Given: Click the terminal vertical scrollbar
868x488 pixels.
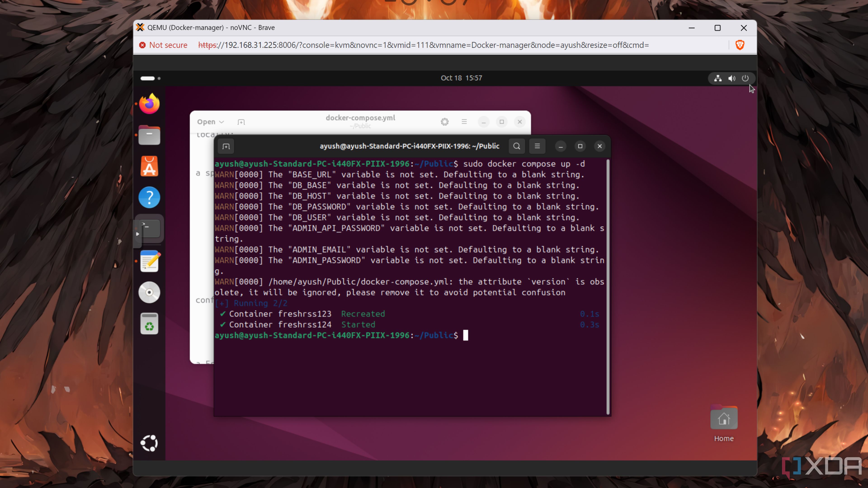Looking at the screenshot, I should (608, 287).
